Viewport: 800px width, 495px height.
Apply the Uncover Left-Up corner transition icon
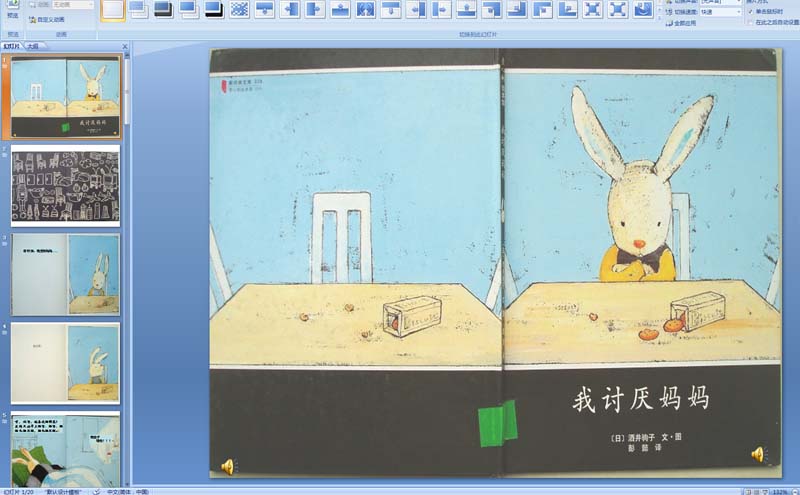click(x=517, y=9)
